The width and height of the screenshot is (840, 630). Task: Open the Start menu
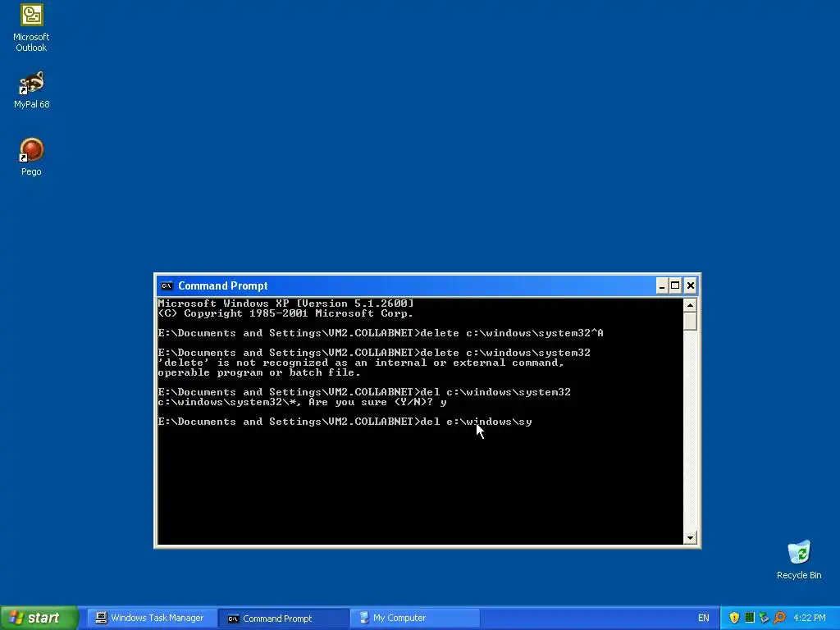[x=39, y=619]
